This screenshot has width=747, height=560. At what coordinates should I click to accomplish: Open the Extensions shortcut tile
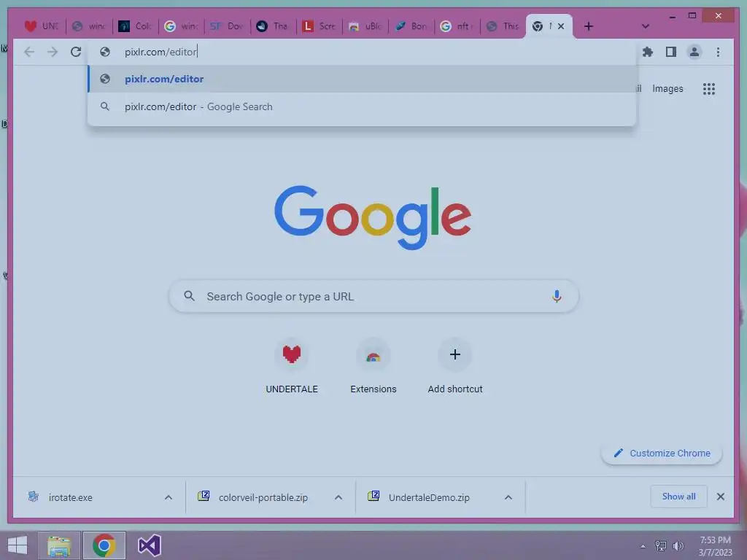373,354
